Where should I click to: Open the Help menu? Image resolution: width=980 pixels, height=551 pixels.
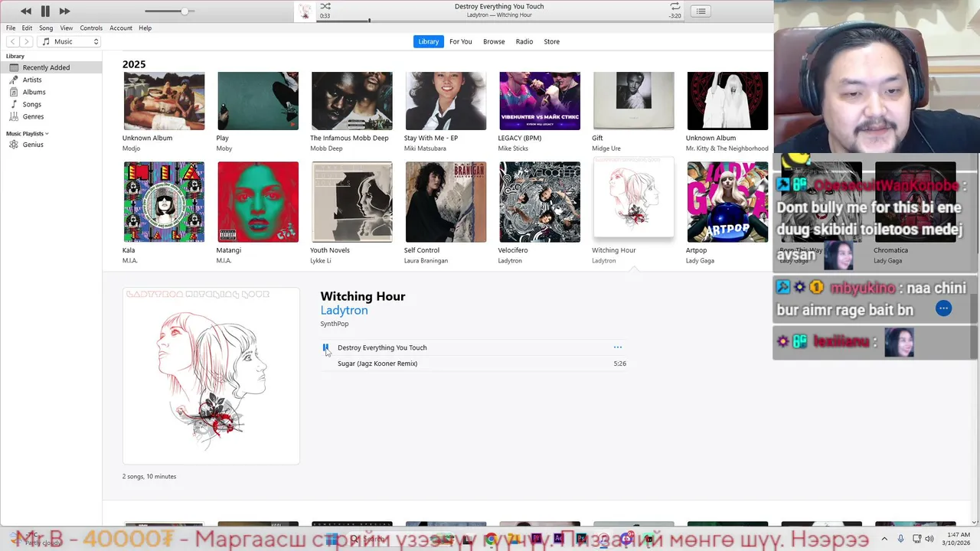pyautogui.click(x=145, y=28)
